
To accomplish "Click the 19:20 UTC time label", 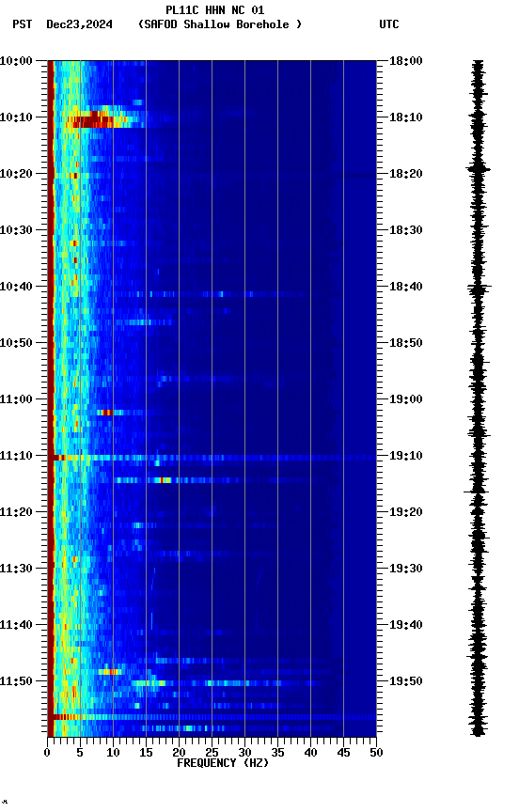I will tap(406, 513).
